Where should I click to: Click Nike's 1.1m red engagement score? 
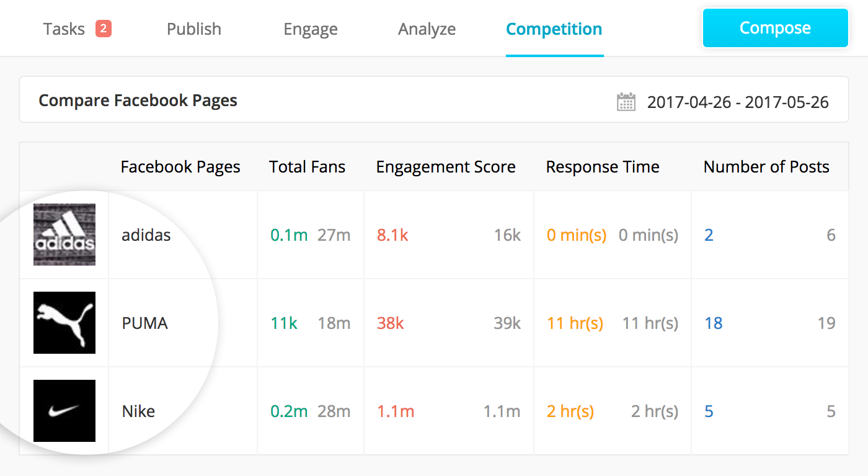pos(396,411)
